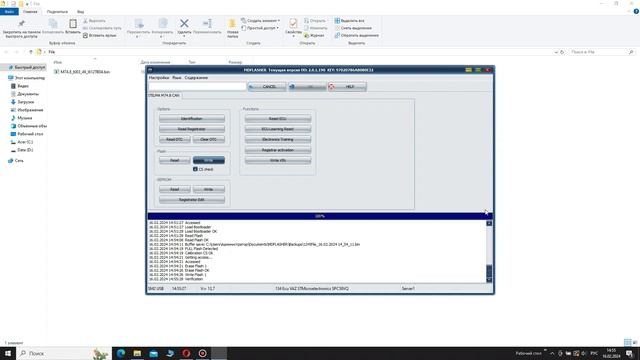640x360 pixels.
Task: Open the Простой доступ dropdown
Action: coord(260,28)
